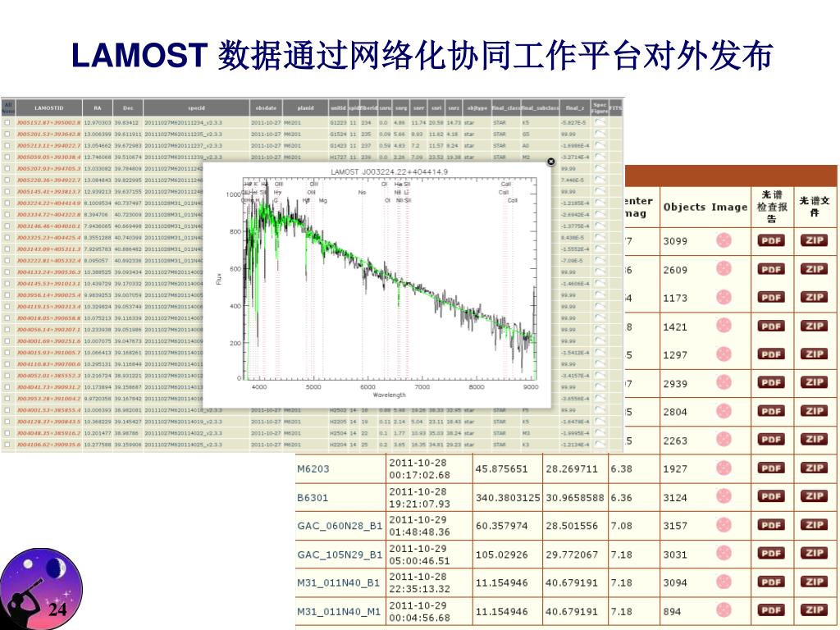Close the LAMOST spectrum popup
840x630 pixels.
[x=550, y=162]
